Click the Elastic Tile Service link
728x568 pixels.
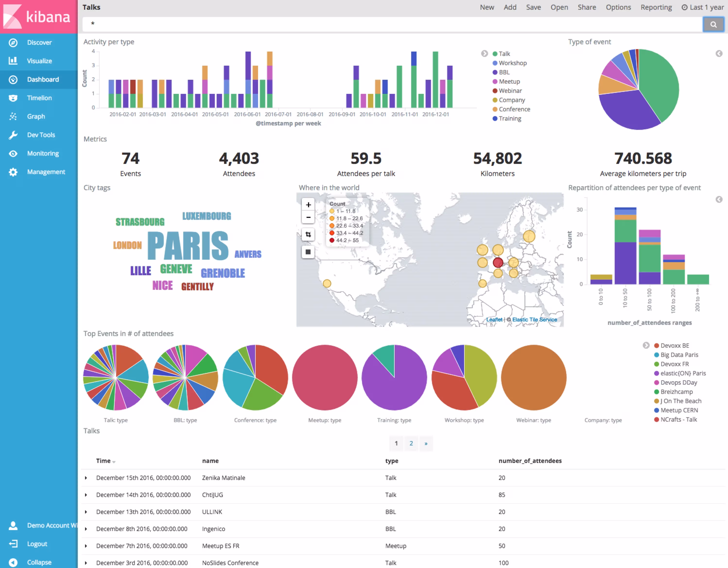coord(534,319)
